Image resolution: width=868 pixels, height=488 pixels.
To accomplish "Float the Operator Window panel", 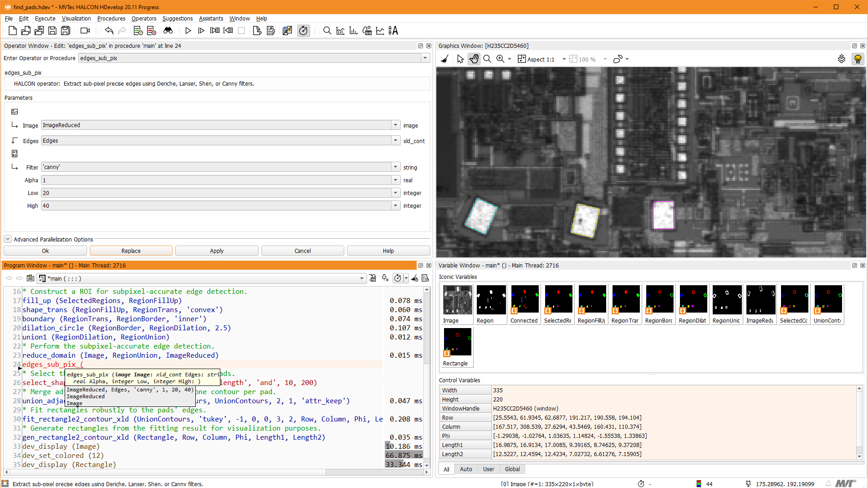I will [420, 46].
